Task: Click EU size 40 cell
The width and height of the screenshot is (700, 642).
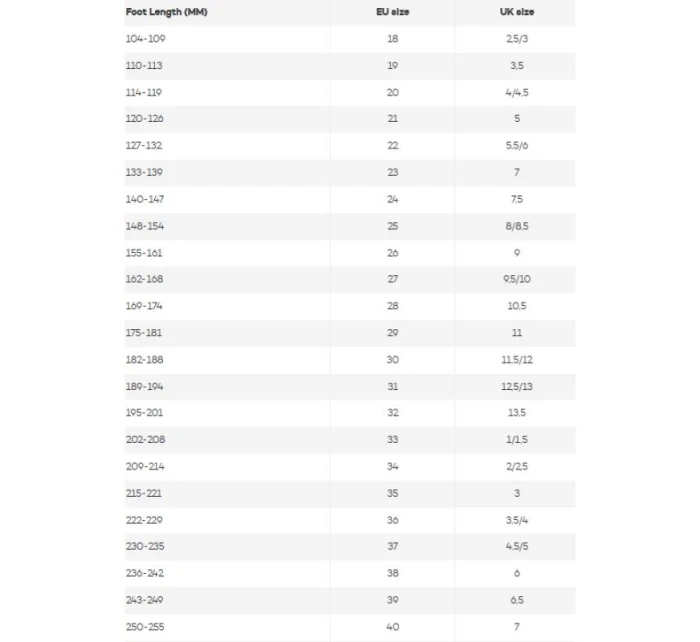Action: tap(392, 626)
